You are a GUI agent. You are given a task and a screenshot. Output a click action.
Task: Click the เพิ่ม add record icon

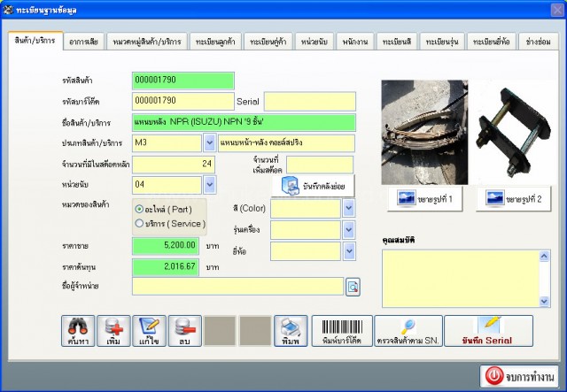point(113,331)
